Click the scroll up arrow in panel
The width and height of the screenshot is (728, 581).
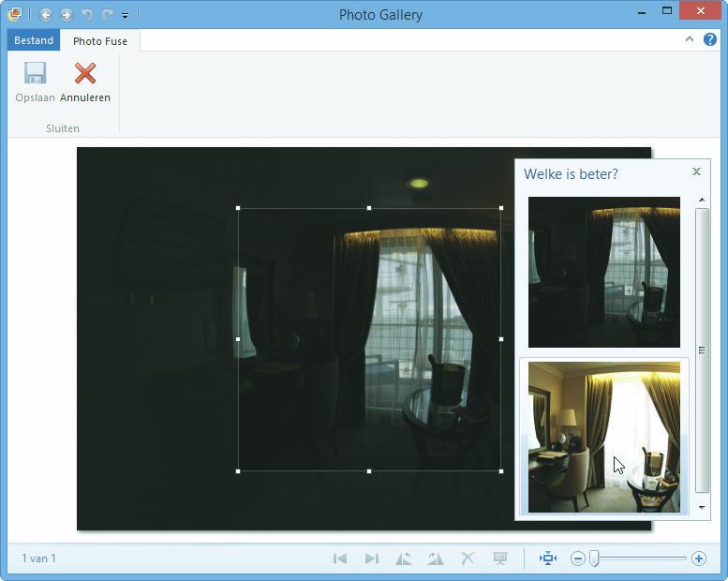702,200
